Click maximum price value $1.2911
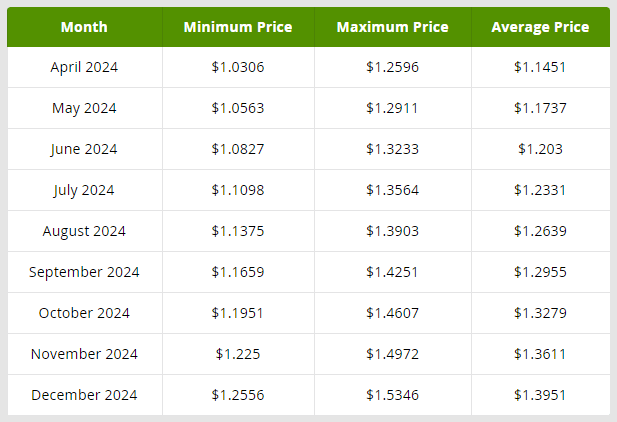Screen dimensions: 617x422 (x=392, y=108)
